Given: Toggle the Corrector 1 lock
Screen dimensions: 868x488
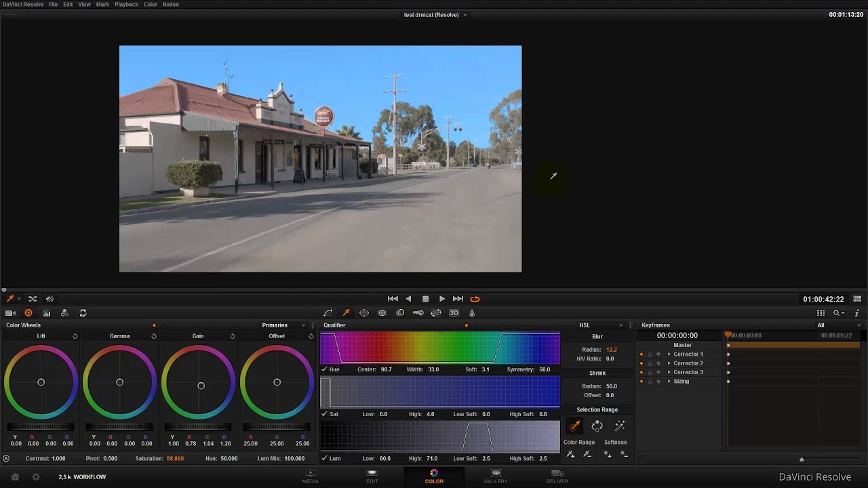Looking at the screenshot, I should [650, 354].
